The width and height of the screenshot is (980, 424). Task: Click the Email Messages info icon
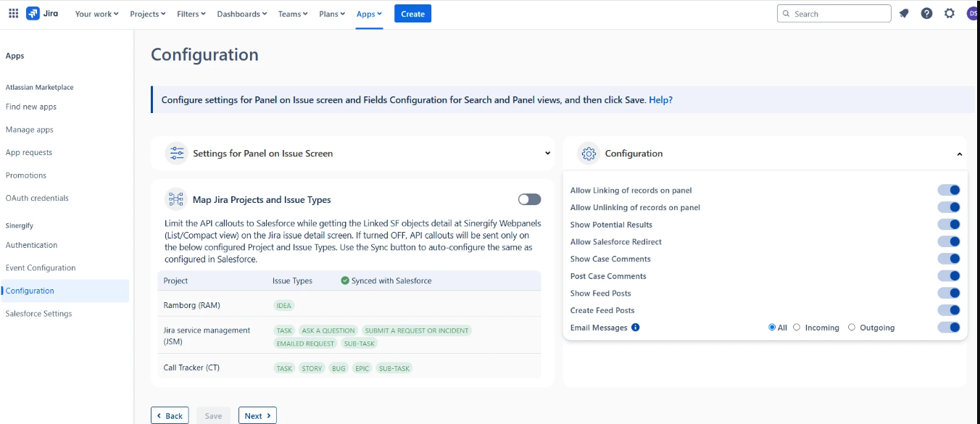pyautogui.click(x=636, y=328)
